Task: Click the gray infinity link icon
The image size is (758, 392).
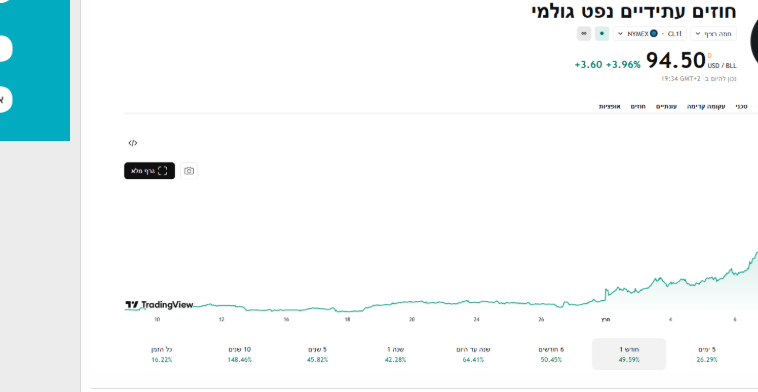Action: (x=584, y=33)
